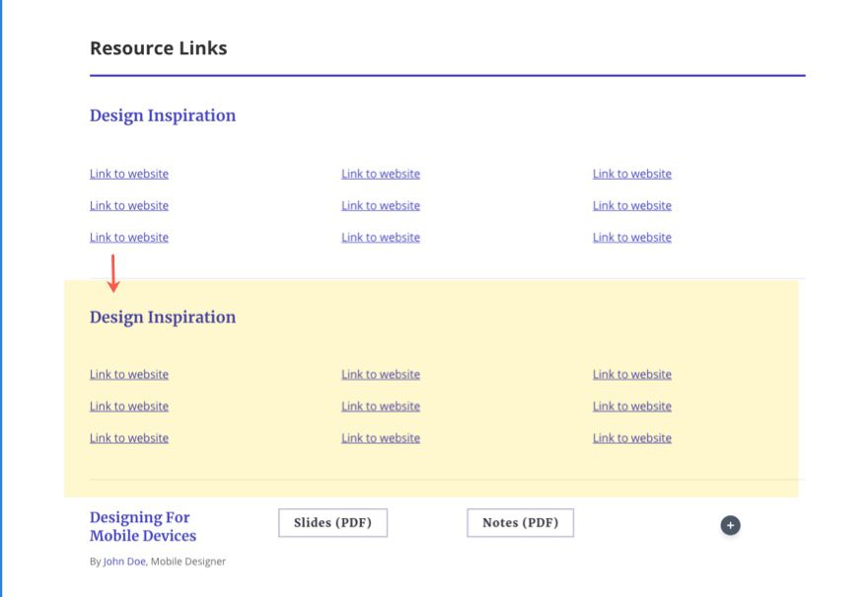The height and width of the screenshot is (597, 868).
Task: Click the bottom-left Link to website above the arrow
Action: (x=128, y=237)
